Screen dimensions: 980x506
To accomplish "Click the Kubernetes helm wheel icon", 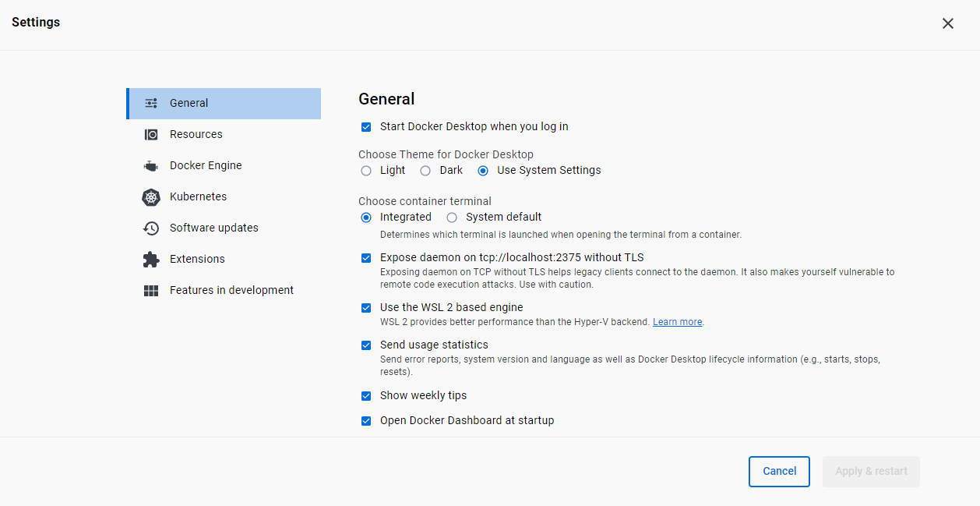I will [151, 197].
